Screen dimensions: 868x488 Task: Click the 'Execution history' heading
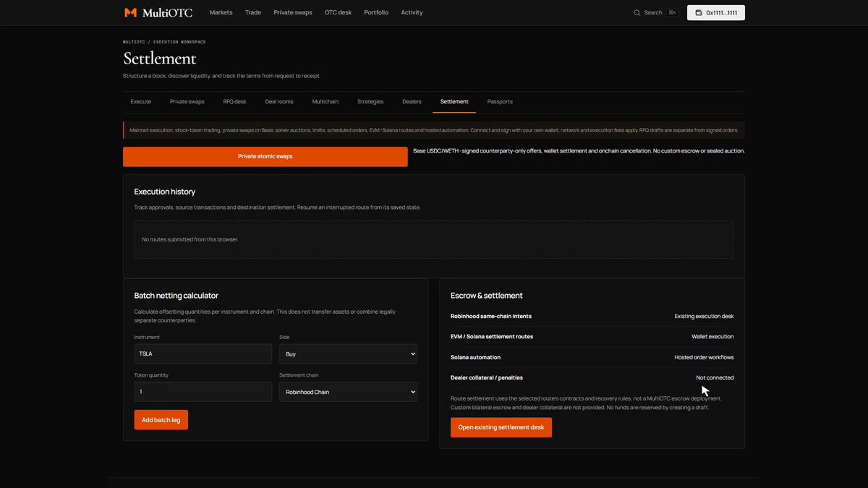[x=165, y=192]
